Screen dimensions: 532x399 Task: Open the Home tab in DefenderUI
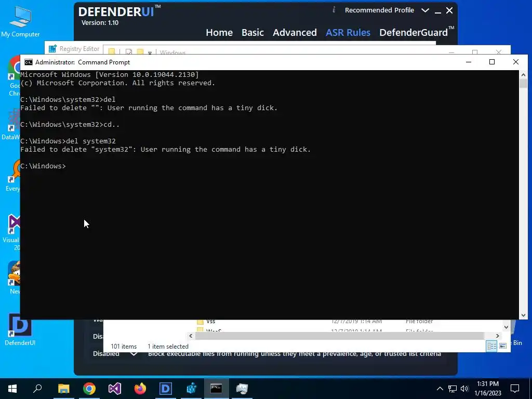[219, 33]
